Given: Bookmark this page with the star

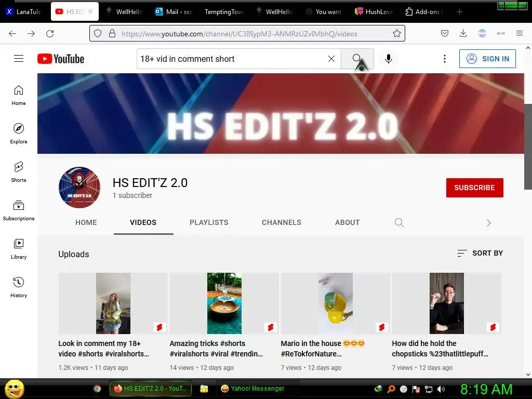Looking at the screenshot, I should point(396,33).
